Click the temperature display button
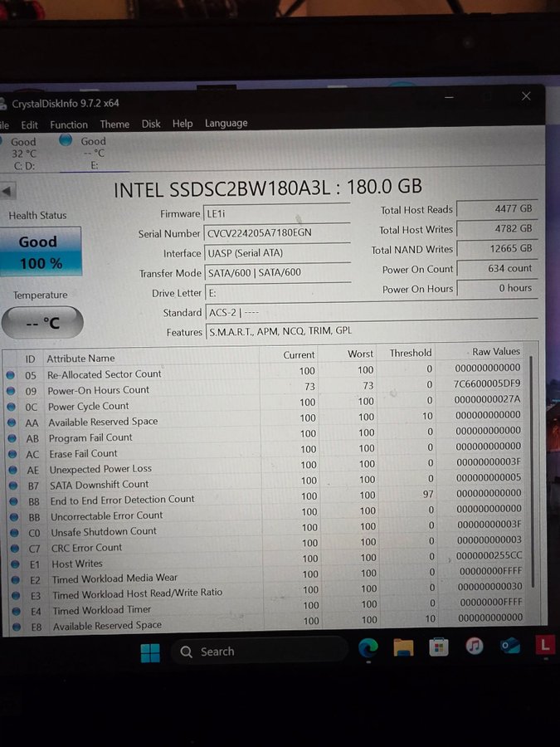The image size is (560, 747). (41, 323)
